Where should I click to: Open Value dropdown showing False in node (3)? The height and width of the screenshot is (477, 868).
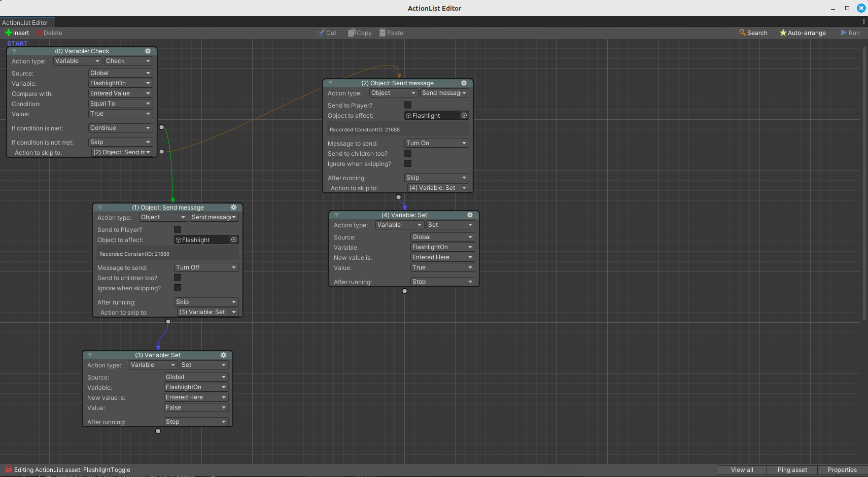(x=196, y=407)
